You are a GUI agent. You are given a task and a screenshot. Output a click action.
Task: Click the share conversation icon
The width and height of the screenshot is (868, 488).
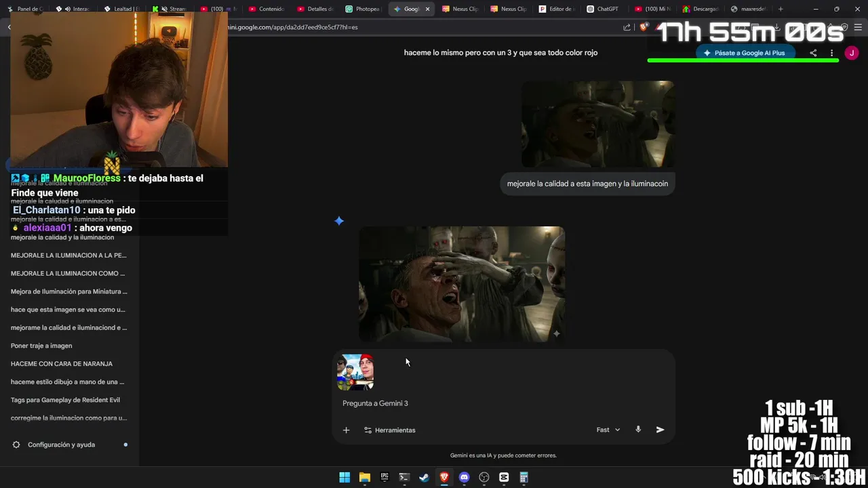click(813, 53)
